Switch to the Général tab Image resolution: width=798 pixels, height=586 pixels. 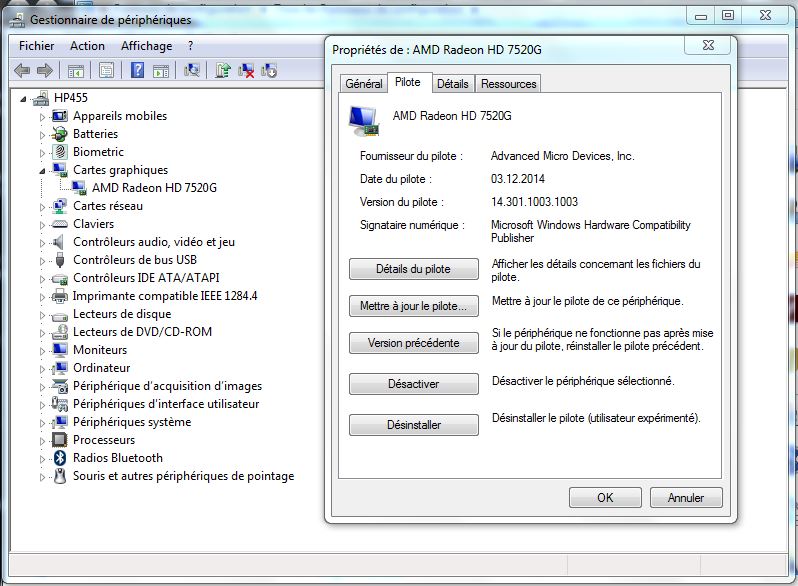[x=363, y=83]
